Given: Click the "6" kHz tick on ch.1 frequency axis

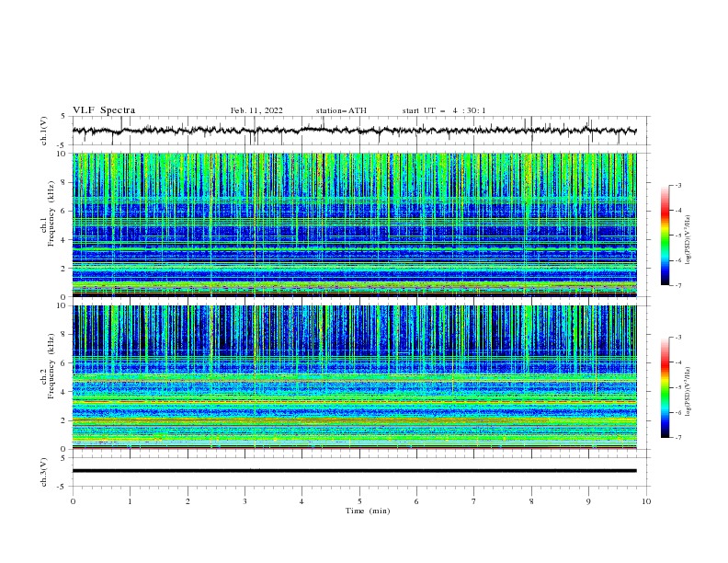Looking at the screenshot, I should click(63, 211).
